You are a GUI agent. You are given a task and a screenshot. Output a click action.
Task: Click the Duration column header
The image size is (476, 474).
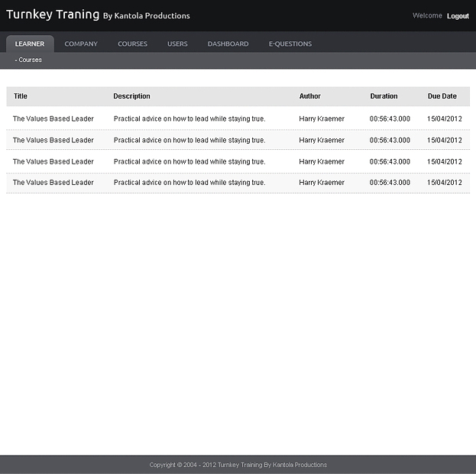(x=384, y=96)
